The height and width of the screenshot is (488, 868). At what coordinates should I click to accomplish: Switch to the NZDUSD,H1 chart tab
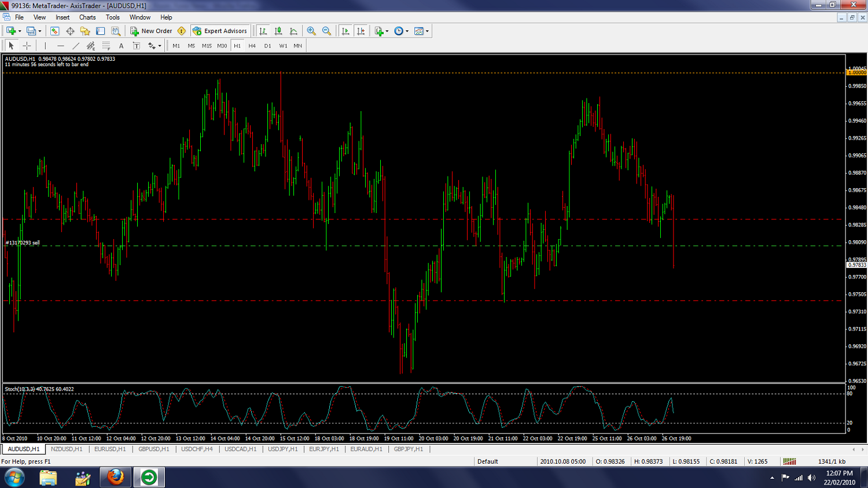click(x=67, y=449)
